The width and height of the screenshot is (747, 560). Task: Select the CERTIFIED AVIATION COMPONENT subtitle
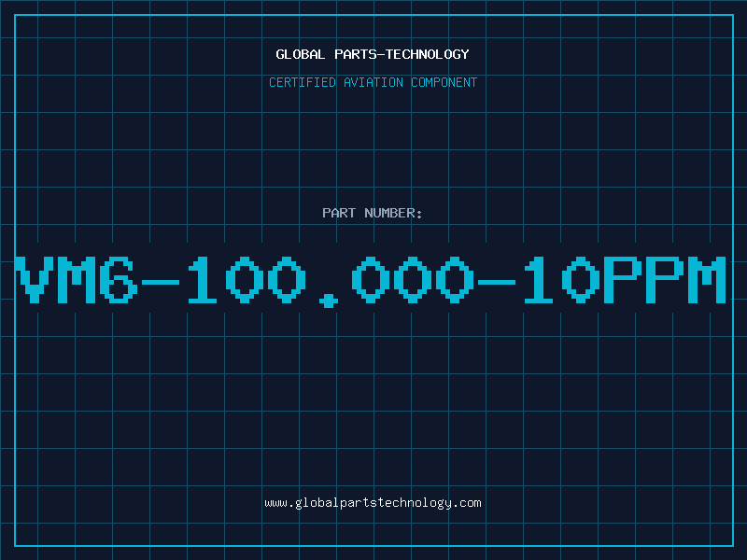[373, 82]
